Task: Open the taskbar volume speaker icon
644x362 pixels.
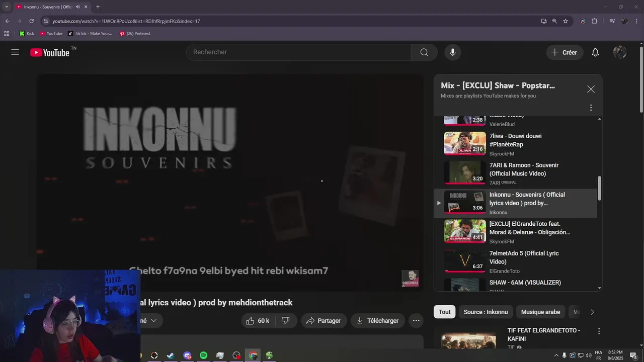Action: (x=589, y=355)
